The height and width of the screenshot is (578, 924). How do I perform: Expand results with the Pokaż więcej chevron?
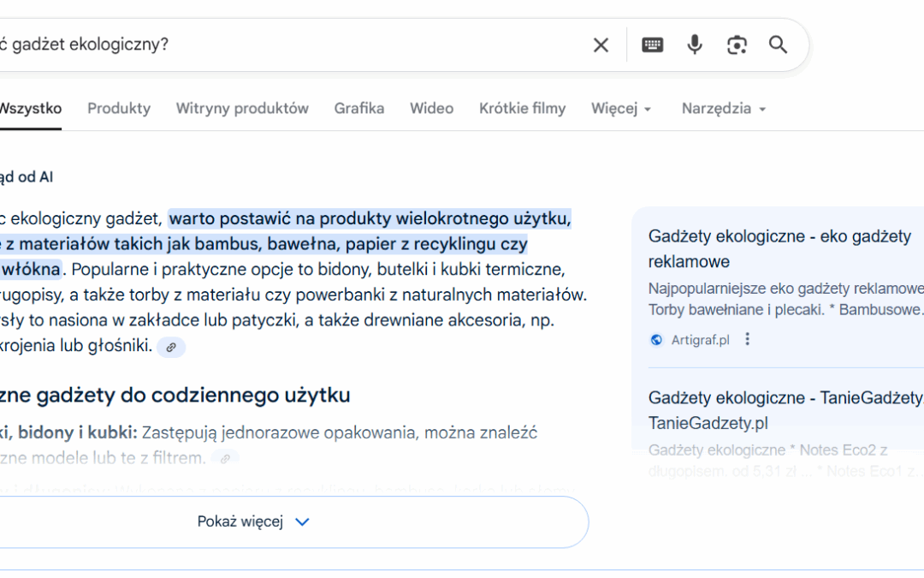pyautogui.click(x=302, y=521)
